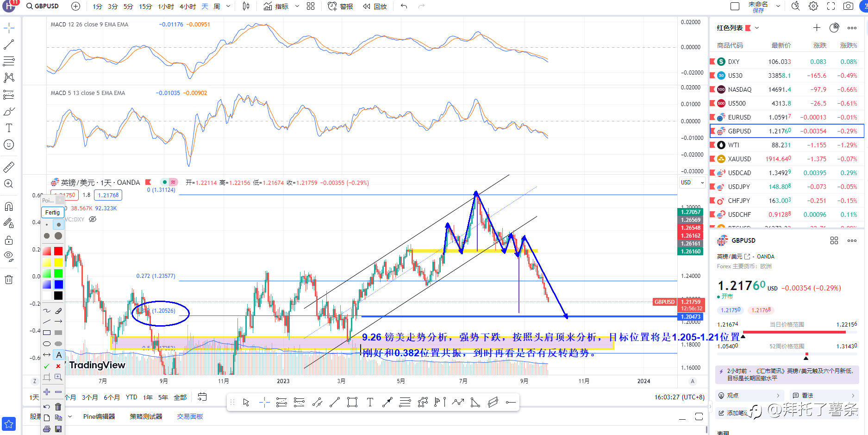Select the 周 weekly timeframe
This screenshot has width=868, height=435.
[x=217, y=6]
